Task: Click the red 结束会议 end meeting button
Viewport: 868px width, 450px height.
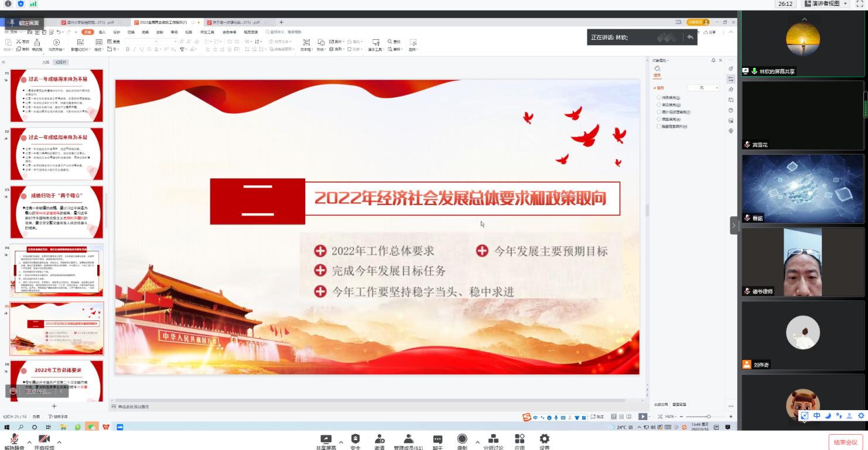Action: (x=845, y=442)
